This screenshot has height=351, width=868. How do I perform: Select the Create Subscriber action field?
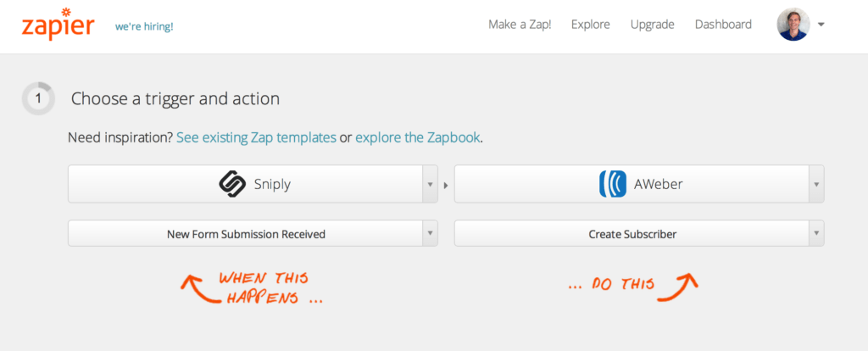tap(632, 234)
